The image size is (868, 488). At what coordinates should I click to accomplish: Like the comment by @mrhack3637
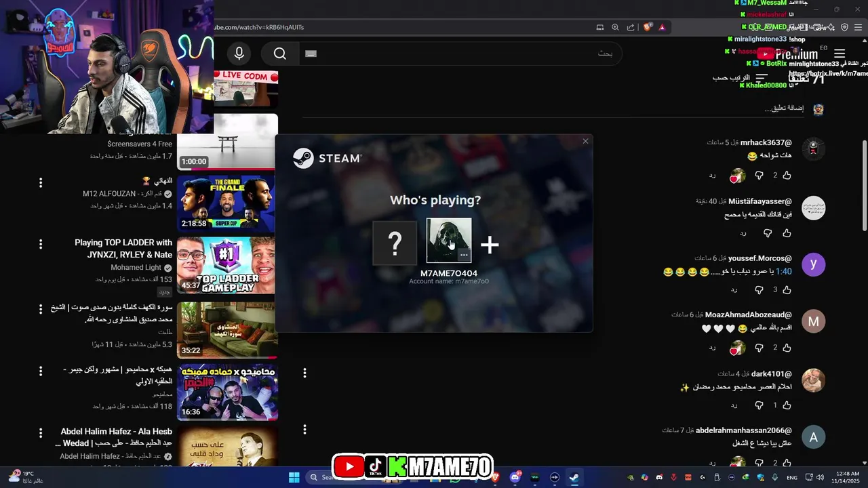click(787, 176)
